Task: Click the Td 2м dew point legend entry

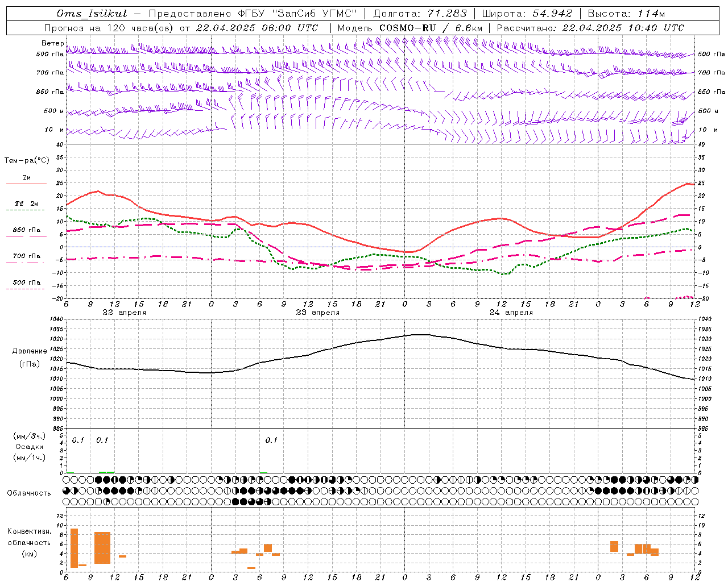Action: point(26,206)
